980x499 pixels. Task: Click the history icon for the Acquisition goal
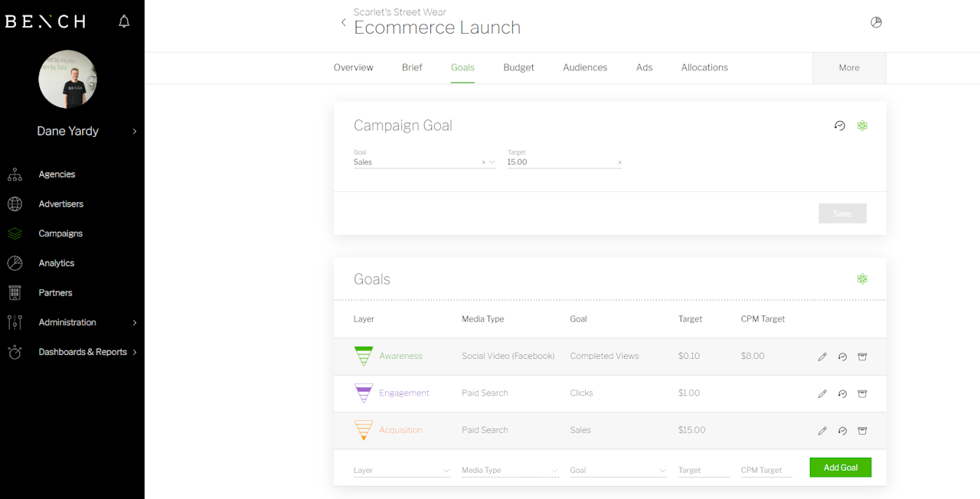(x=842, y=431)
